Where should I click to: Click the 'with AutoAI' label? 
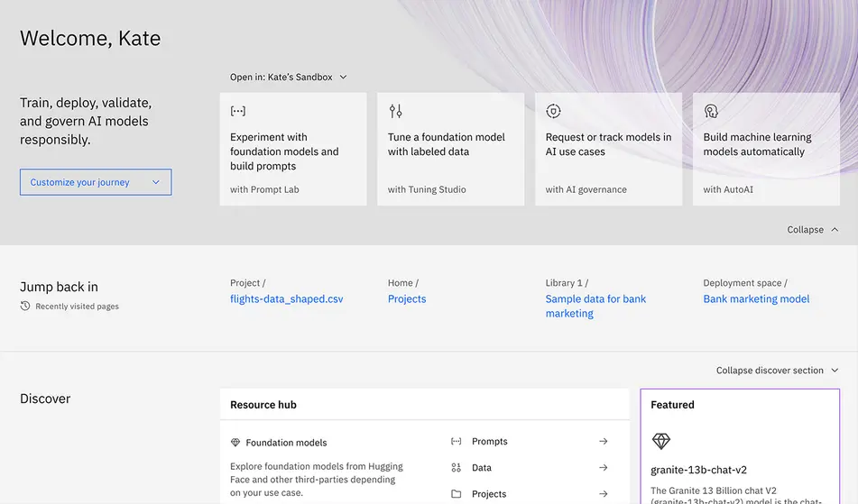728,189
